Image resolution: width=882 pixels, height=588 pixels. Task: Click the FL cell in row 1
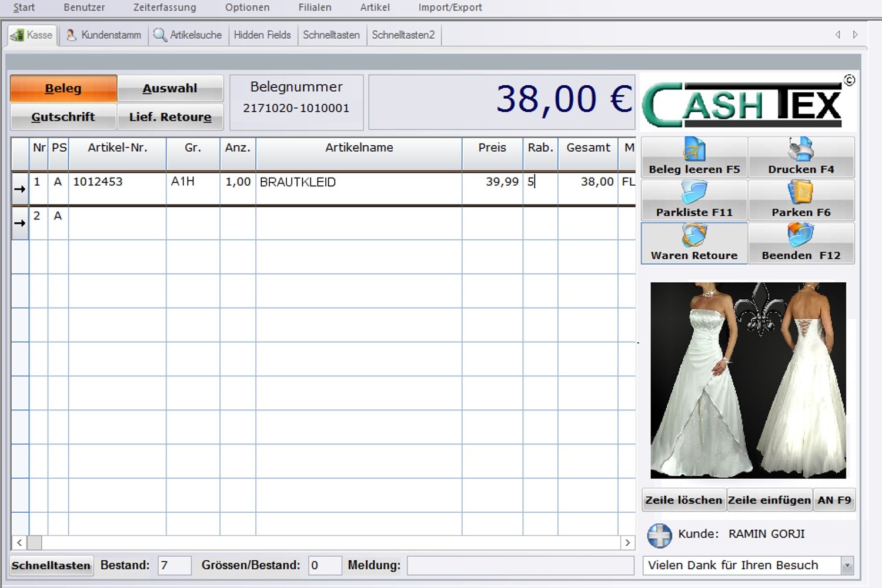tap(627, 188)
